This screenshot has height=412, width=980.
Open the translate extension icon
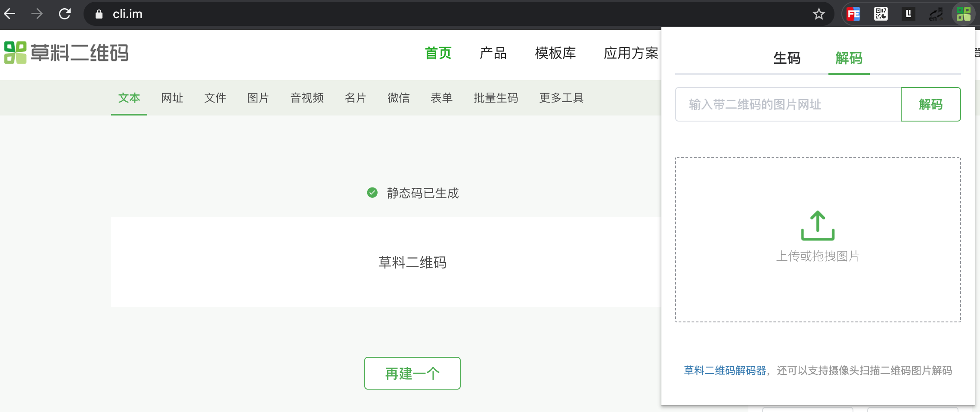[x=936, y=14]
